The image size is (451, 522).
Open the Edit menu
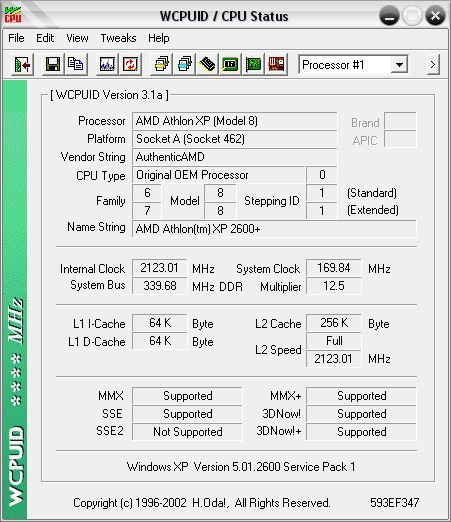(45, 38)
